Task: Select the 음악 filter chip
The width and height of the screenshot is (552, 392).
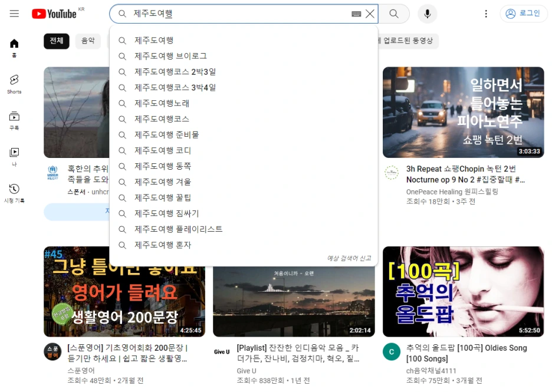Action: (x=88, y=41)
